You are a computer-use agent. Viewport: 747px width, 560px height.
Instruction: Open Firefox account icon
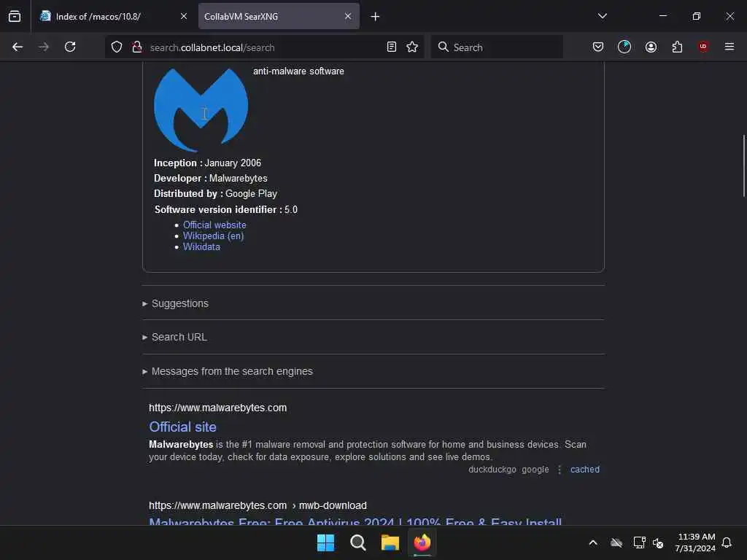(x=651, y=47)
